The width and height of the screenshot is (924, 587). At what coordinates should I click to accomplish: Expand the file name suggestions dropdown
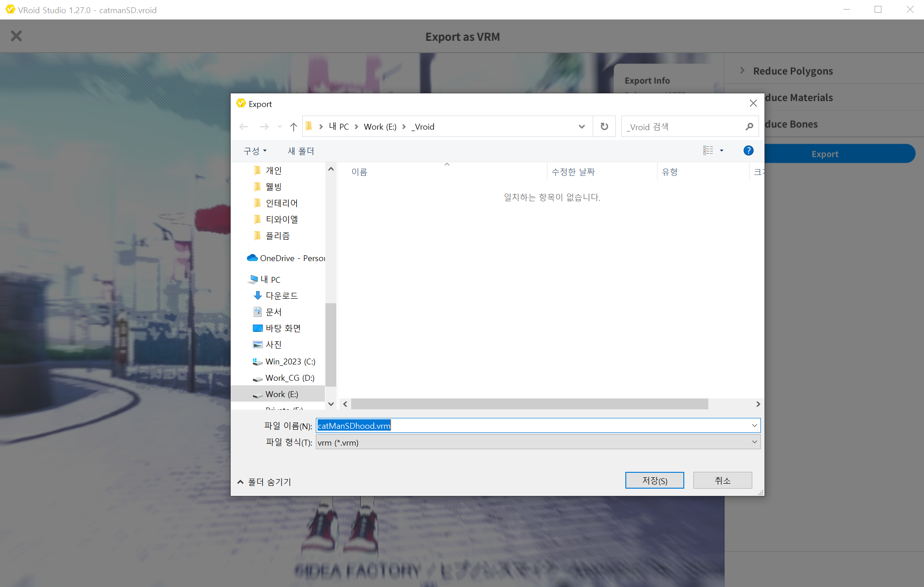754,425
